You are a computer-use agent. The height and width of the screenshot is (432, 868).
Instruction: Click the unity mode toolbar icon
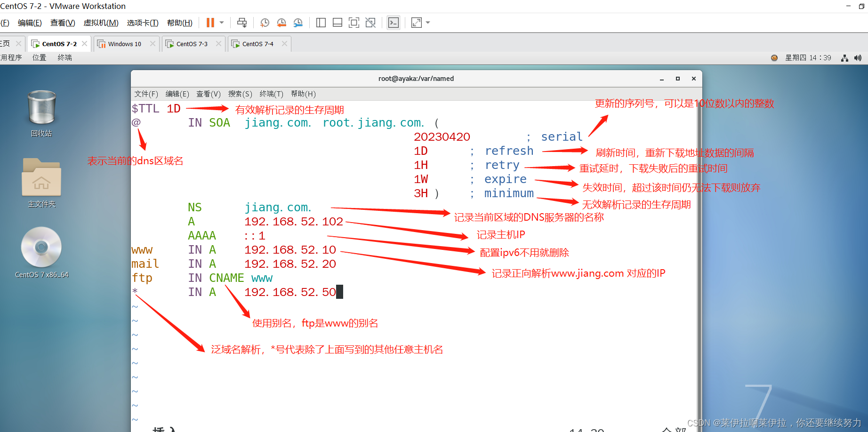point(370,23)
